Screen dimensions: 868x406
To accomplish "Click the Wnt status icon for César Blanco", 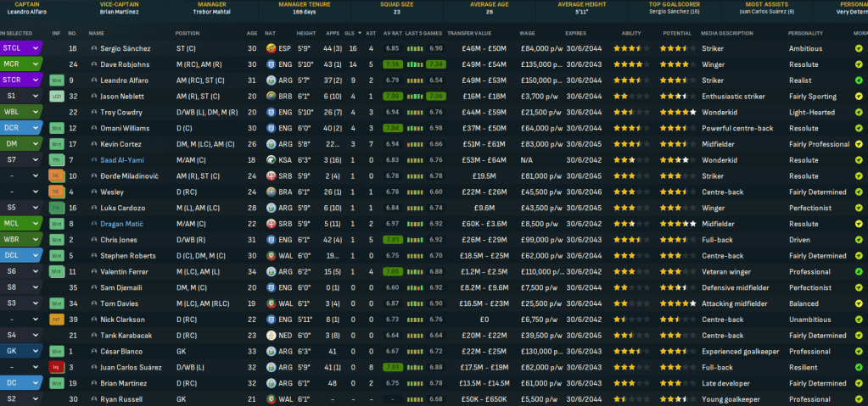I will [57, 352].
